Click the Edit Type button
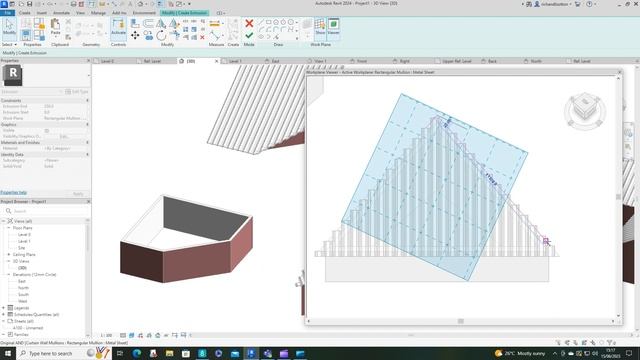The image size is (640, 360). (x=77, y=91)
